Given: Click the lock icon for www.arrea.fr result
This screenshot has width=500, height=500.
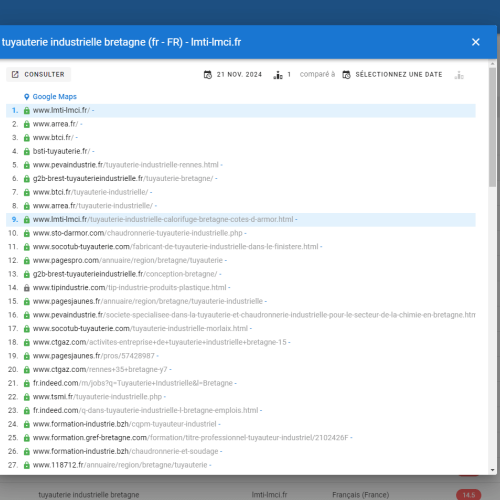Looking at the screenshot, I should 27,124.
